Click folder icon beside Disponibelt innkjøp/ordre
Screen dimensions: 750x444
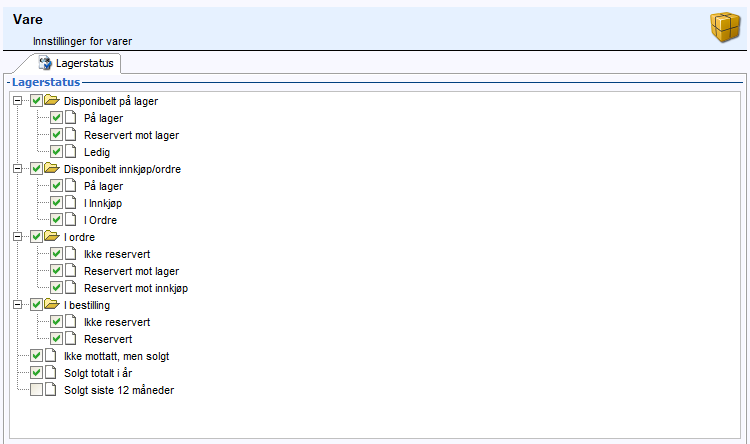pos(52,168)
